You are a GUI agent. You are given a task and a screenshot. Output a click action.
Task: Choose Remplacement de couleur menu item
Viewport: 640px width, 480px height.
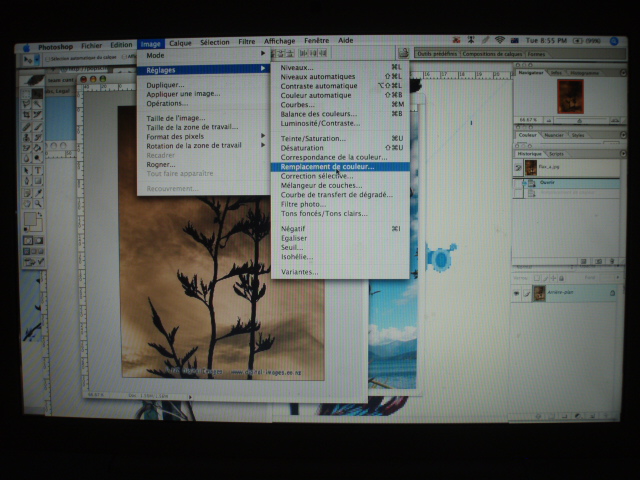(x=340, y=167)
